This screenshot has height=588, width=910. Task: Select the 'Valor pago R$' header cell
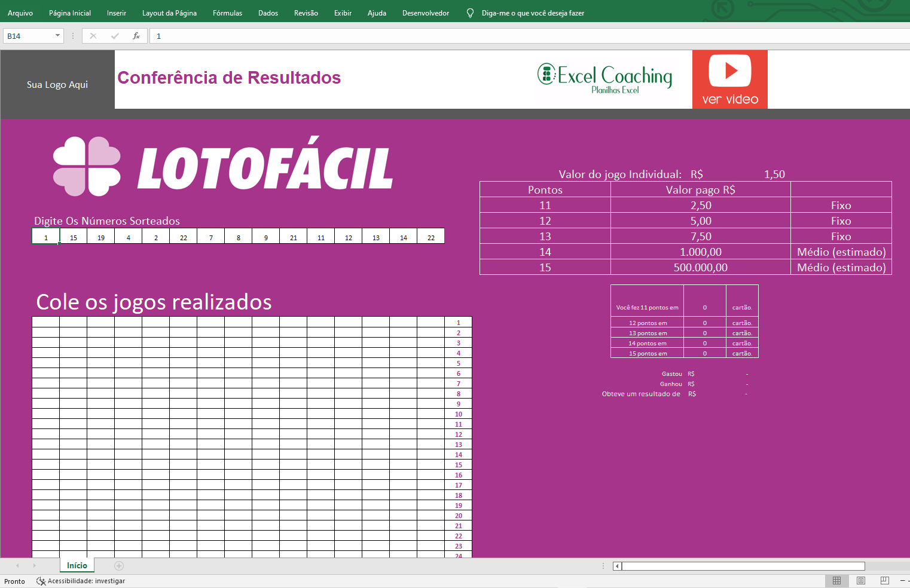(701, 189)
